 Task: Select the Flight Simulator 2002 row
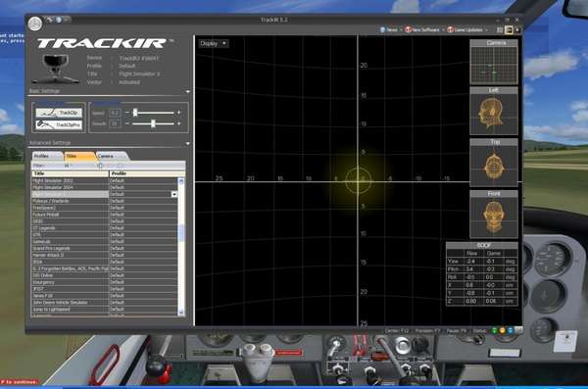(x=105, y=180)
